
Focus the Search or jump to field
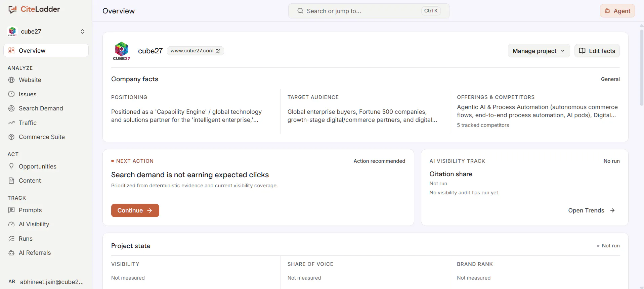point(369,11)
